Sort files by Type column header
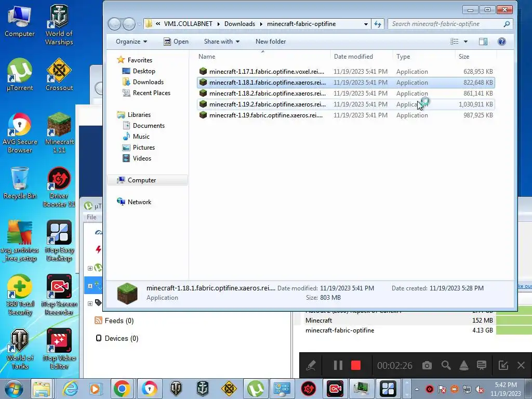 pyautogui.click(x=423, y=57)
